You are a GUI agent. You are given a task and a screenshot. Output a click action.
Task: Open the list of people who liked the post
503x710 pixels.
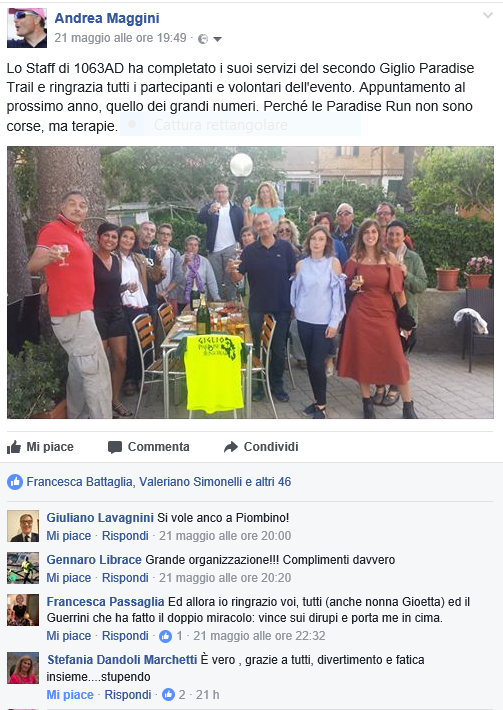[158, 482]
